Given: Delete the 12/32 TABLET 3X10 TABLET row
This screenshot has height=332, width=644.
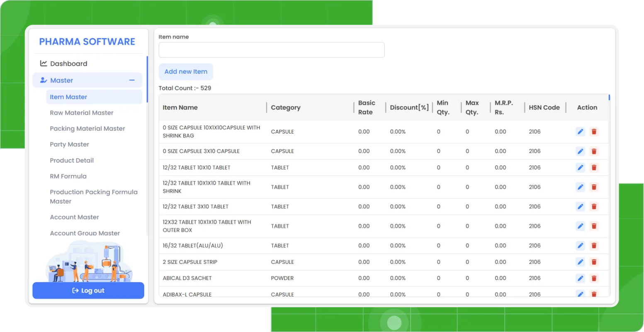Looking at the screenshot, I should (x=594, y=207).
